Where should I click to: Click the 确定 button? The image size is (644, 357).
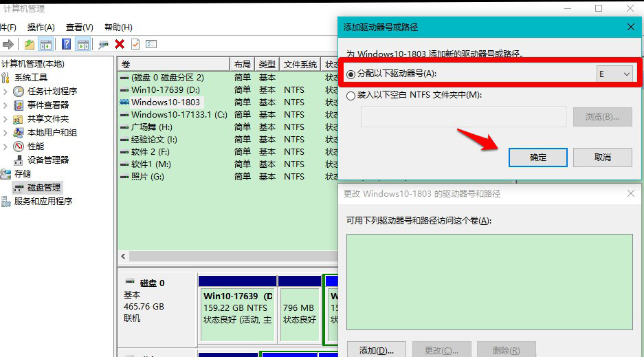(537, 158)
